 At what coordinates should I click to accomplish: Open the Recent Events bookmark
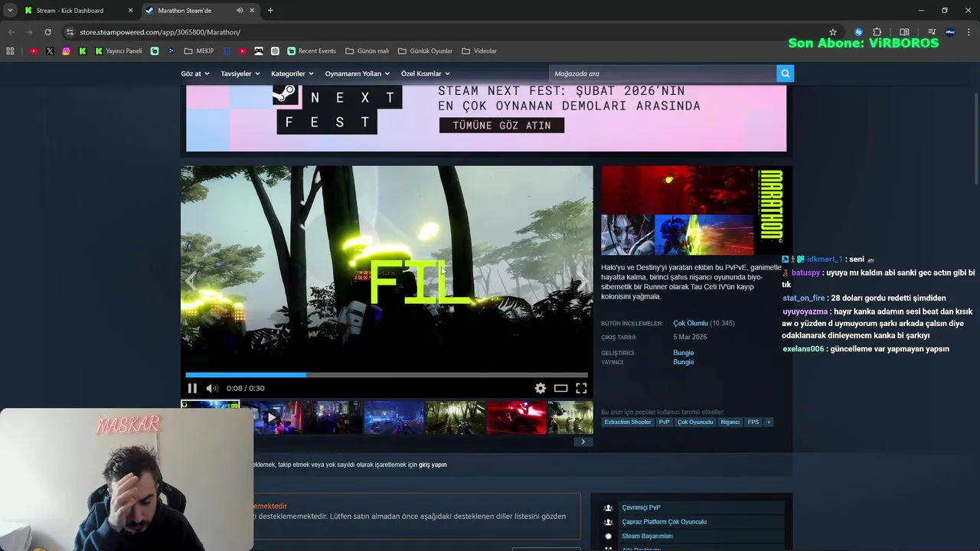pyautogui.click(x=312, y=51)
